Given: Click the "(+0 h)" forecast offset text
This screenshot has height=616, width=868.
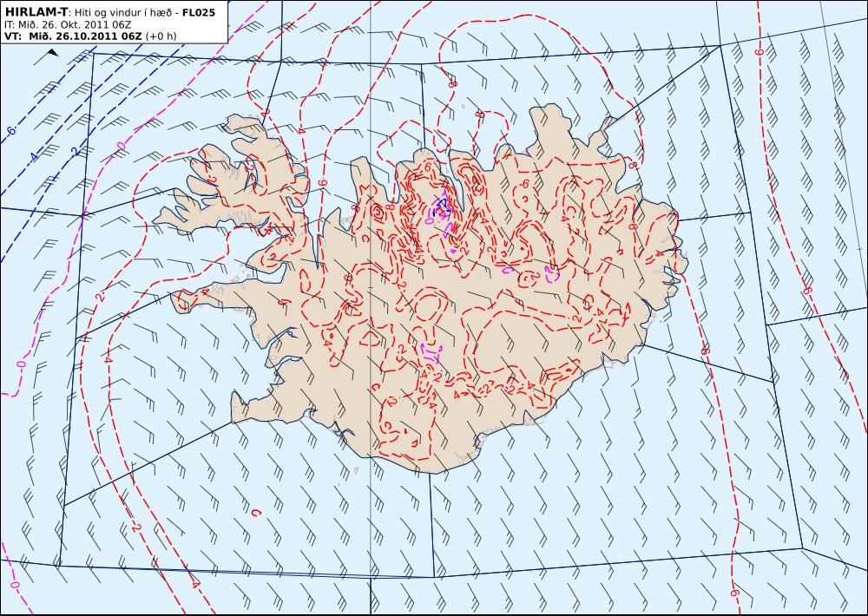Looking at the screenshot, I should click(x=161, y=36).
